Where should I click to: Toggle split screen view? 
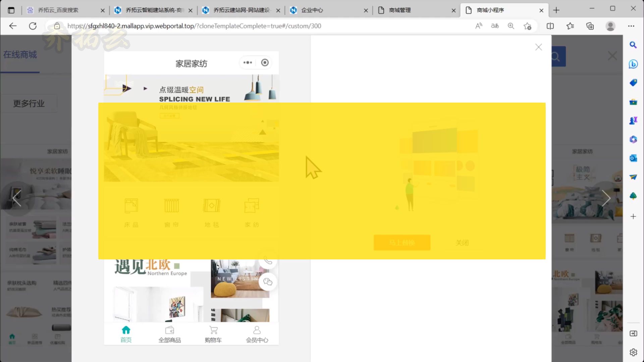click(x=550, y=26)
